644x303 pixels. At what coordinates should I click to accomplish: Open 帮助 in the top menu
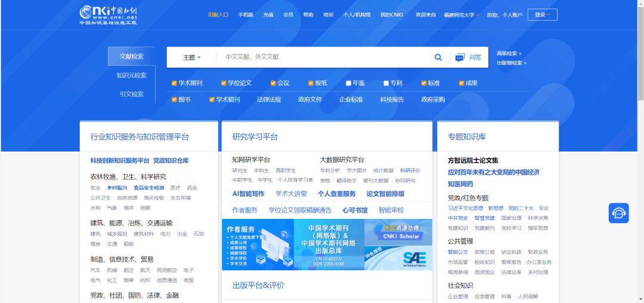click(x=308, y=15)
